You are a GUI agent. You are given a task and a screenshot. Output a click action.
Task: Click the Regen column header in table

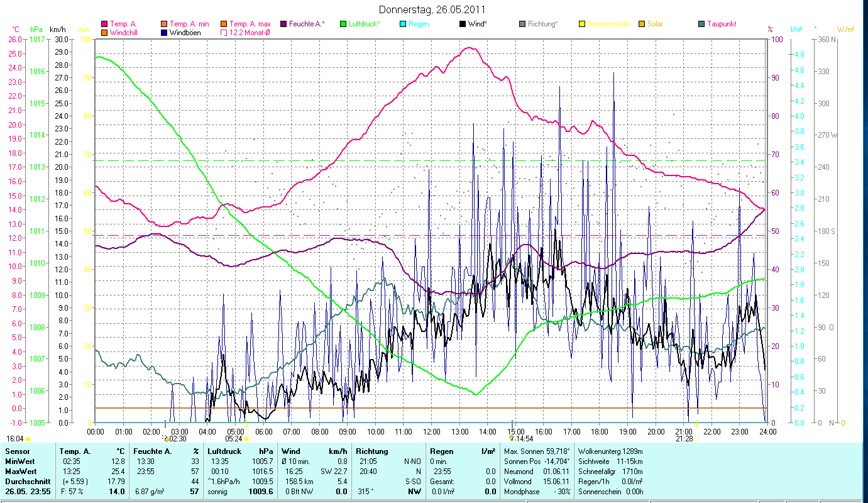(440, 451)
